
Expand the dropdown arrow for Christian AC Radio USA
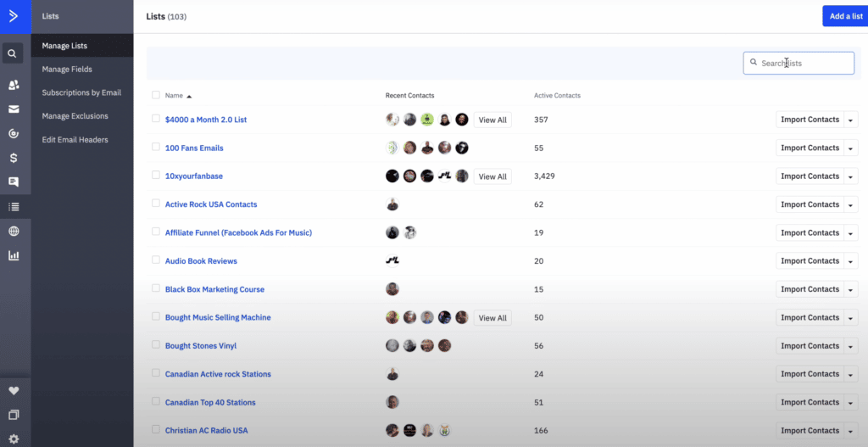tap(851, 431)
